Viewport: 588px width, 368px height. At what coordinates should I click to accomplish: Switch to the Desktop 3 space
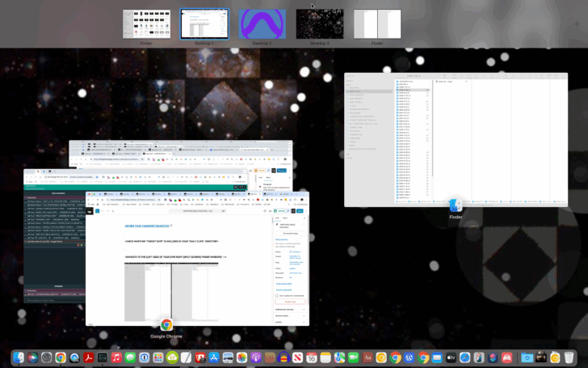(320, 24)
